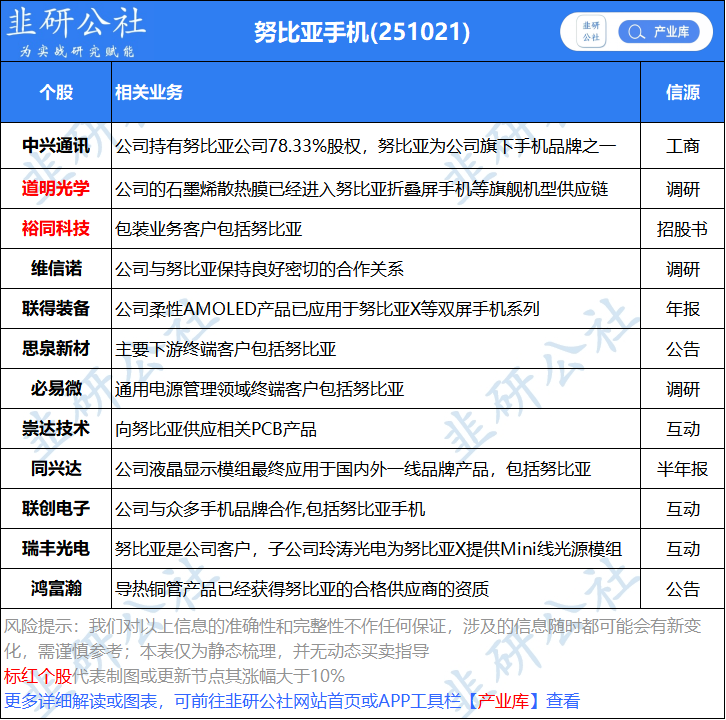Viewport: 726px width, 720px height.
Task: Open 瑞丰光电 business description text
Action: point(368,549)
